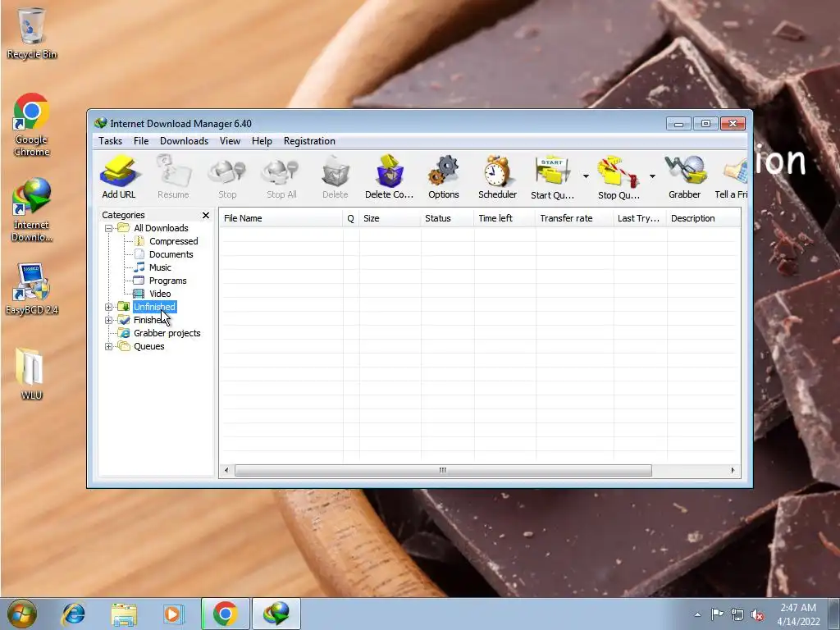Viewport: 840px width, 630px height.
Task: Open the Stop Queue dropdown arrow
Action: [x=652, y=176]
